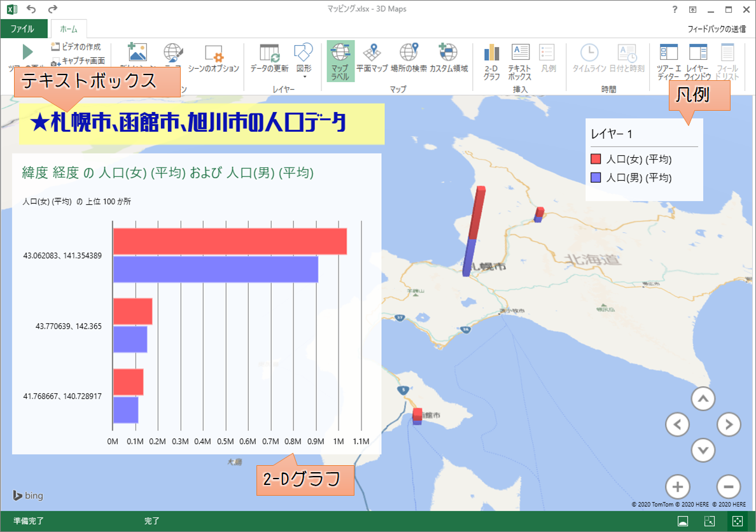Screen dimensions: 756x532
Task: Click middle status bar view icon
Action: [x=710, y=521]
